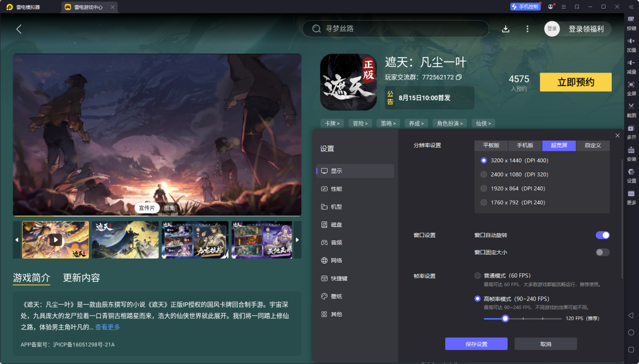Viewport: 639px width, 364px height.
Task: Take a screenshot with 截图 icon
Action: 631,109
